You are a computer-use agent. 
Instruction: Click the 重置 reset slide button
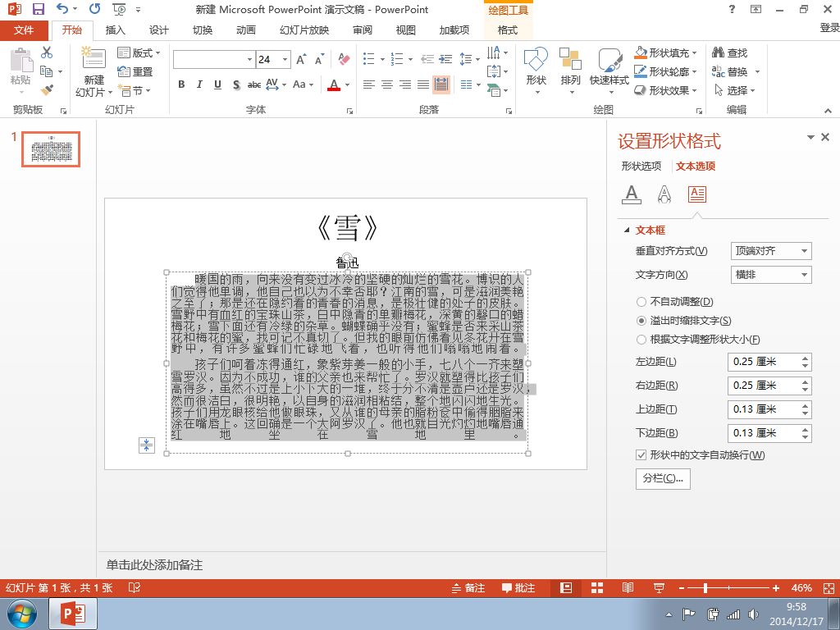(x=135, y=71)
